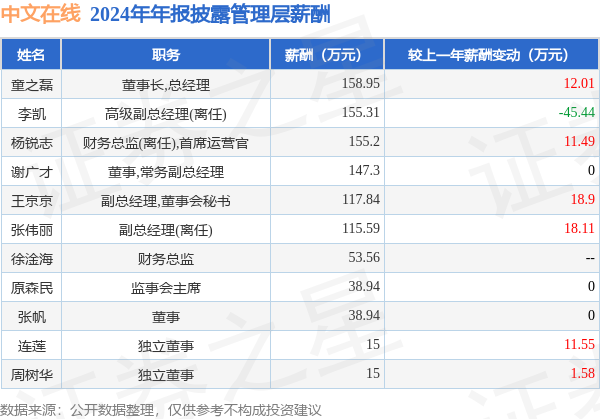
Task: Click the change value 1.58
Action: (583, 373)
